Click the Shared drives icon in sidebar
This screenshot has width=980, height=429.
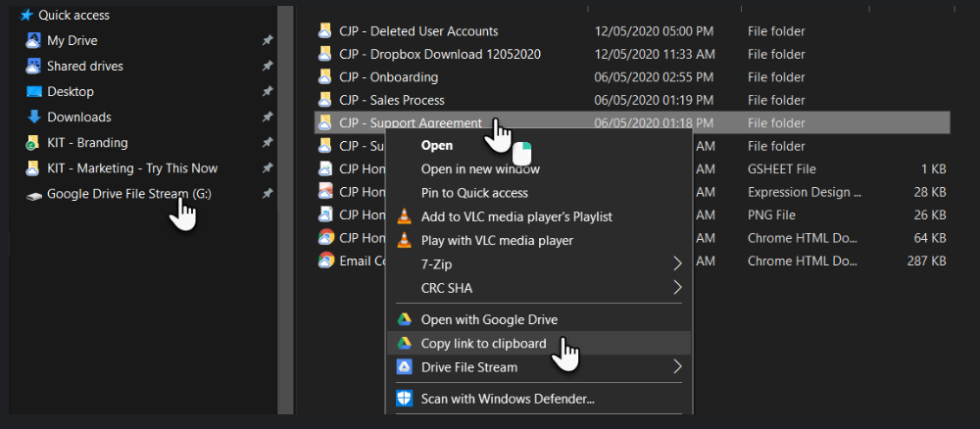coord(33,66)
